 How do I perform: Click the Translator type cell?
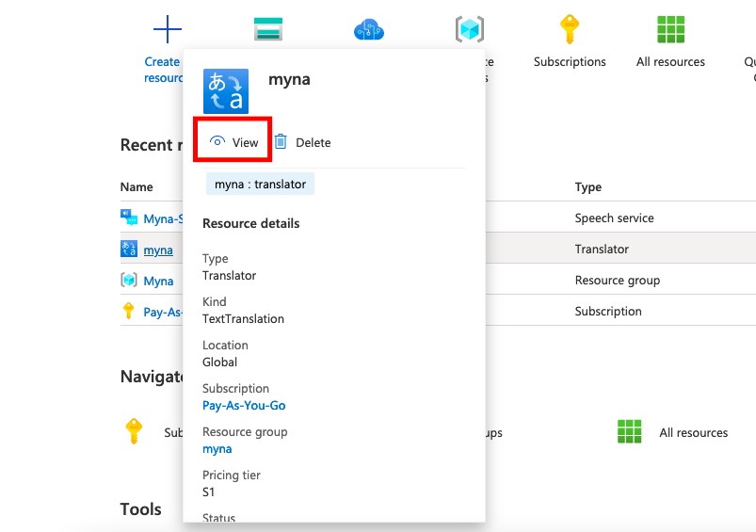pos(602,249)
